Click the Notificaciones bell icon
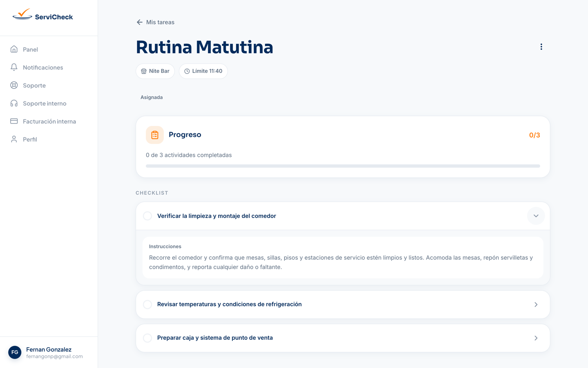This screenshot has height=368, width=588. [x=14, y=67]
